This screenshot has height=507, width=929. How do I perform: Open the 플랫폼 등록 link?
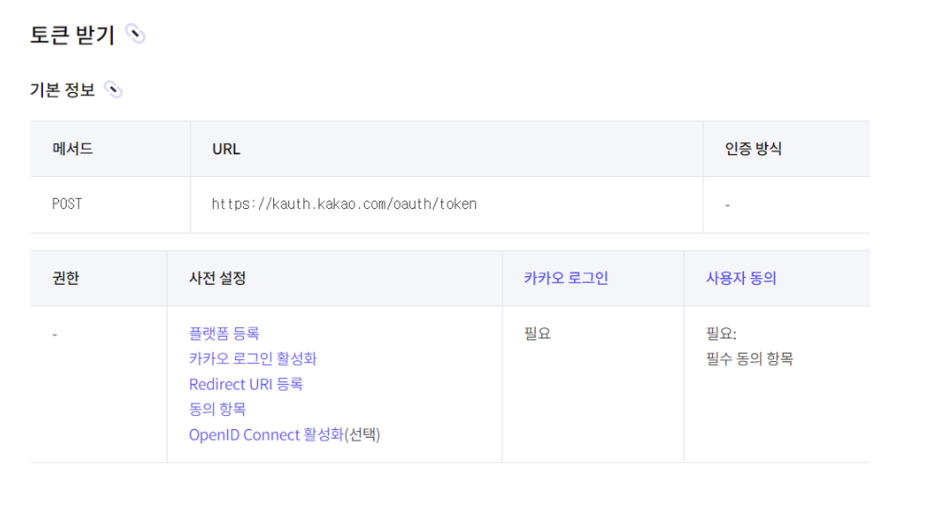click(224, 333)
